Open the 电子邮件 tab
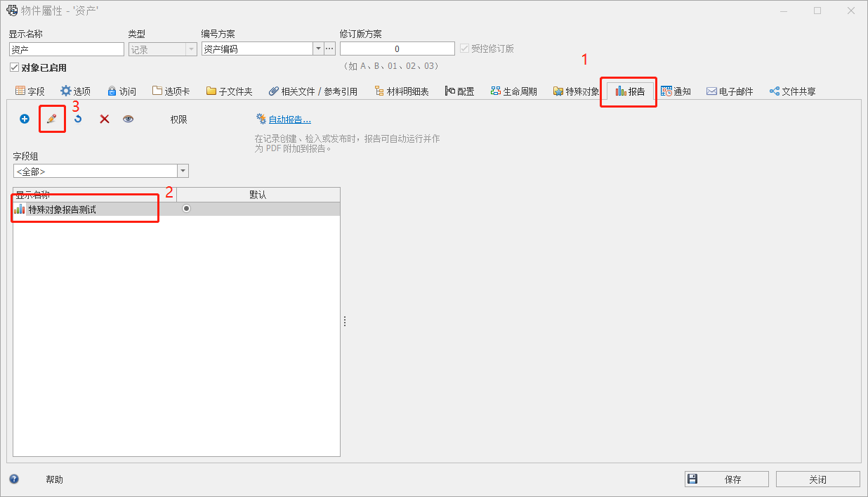This screenshot has height=497, width=868. click(730, 91)
